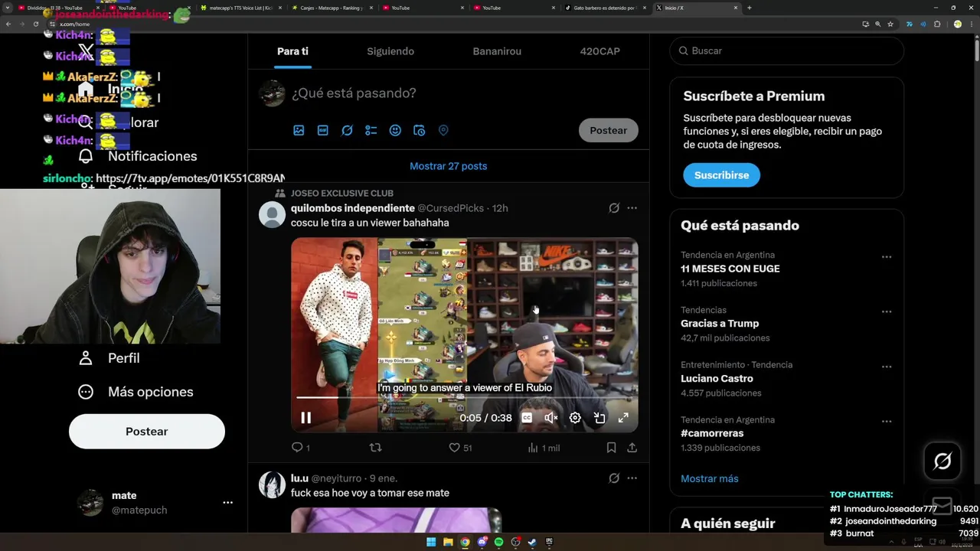Add an image to the new post
This screenshot has width=980, height=551.
(299, 130)
